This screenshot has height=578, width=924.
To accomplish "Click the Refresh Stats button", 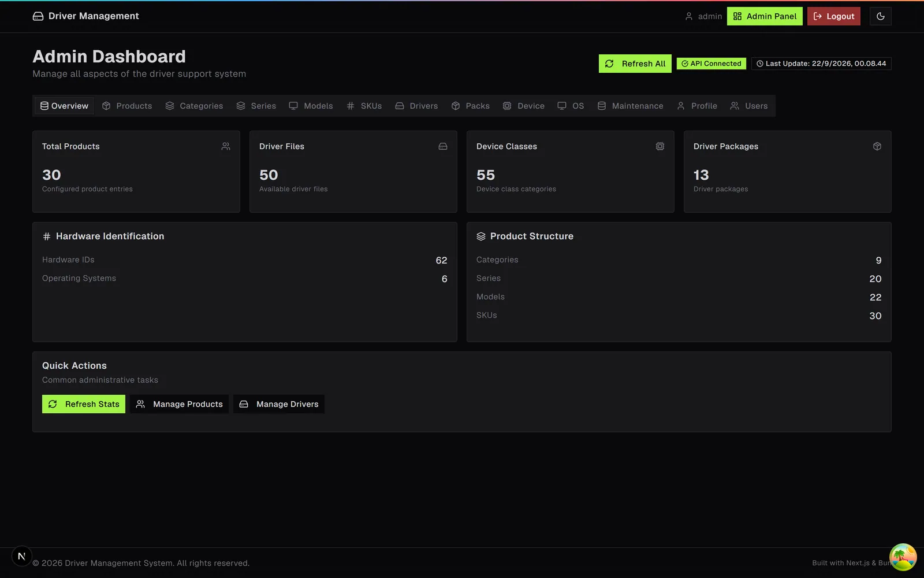I will pyautogui.click(x=84, y=404).
